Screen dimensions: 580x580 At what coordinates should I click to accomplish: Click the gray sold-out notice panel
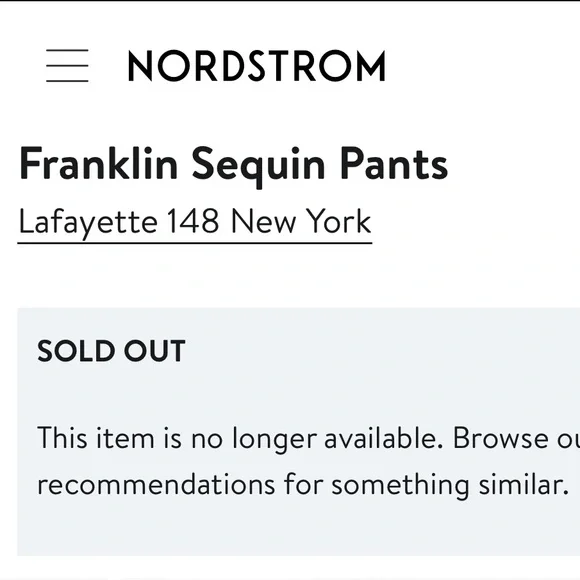pyautogui.click(x=299, y=432)
